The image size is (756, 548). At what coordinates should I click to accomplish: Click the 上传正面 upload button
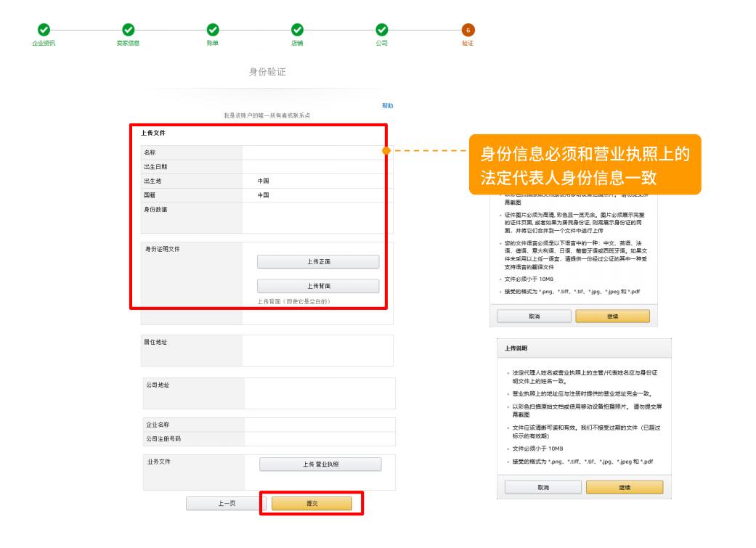318,261
